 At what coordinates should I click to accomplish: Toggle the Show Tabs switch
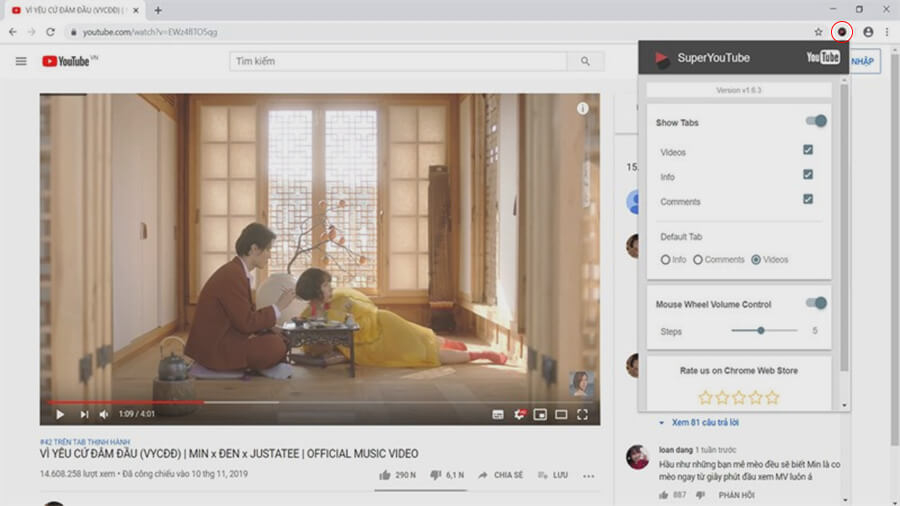[816, 121]
